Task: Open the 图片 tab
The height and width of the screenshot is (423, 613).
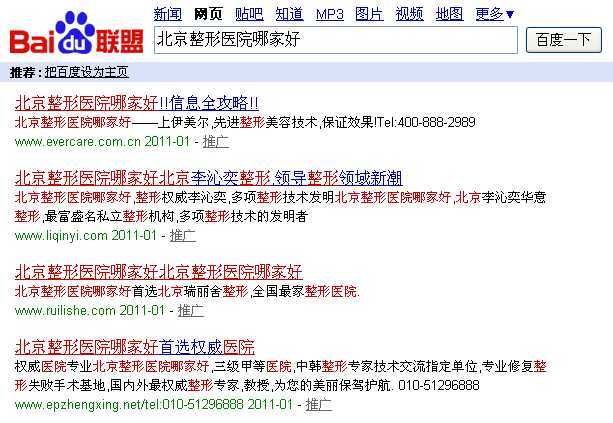Action: click(369, 14)
